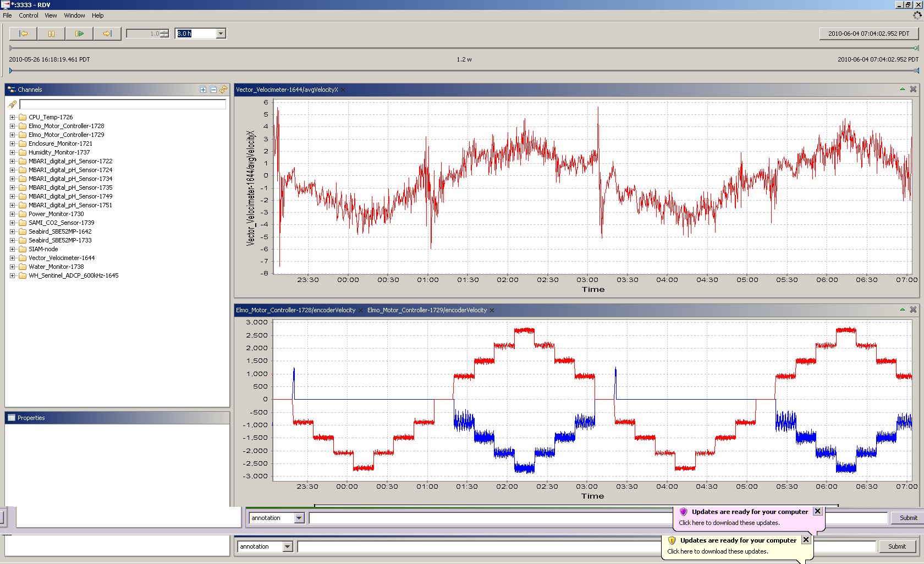Click the lower annotation text field
The image size is (924, 564).
pos(479,546)
